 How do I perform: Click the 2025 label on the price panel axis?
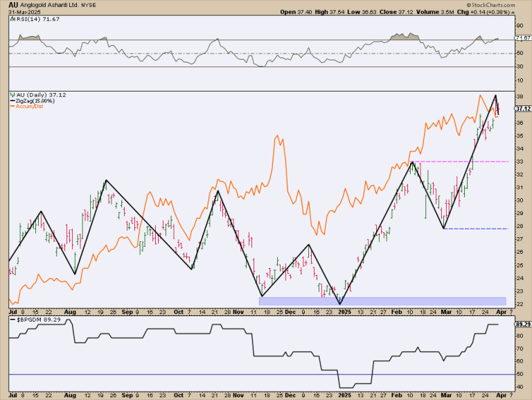point(345,312)
